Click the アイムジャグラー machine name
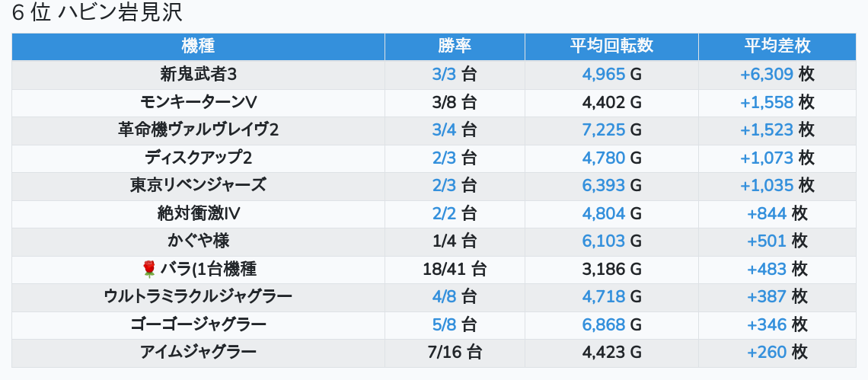Image resolution: width=868 pixels, height=380 pixels. coord(198,352)
